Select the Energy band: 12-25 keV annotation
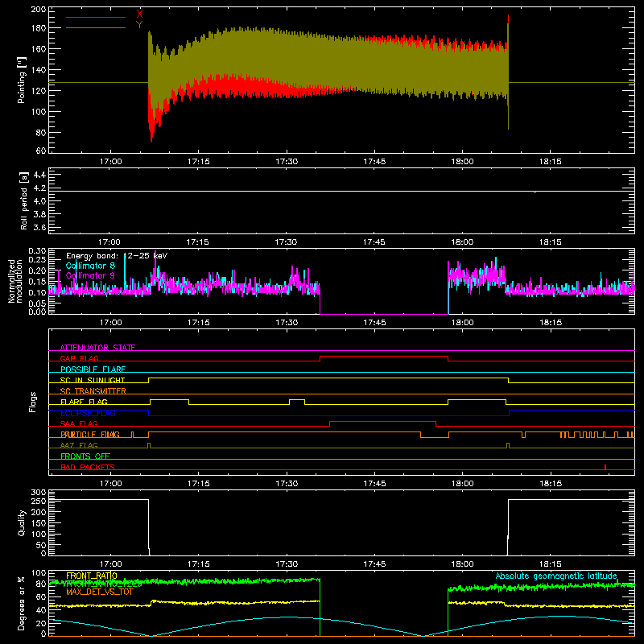The height and width of the screenshot is (644, 644). pos(117,256)
